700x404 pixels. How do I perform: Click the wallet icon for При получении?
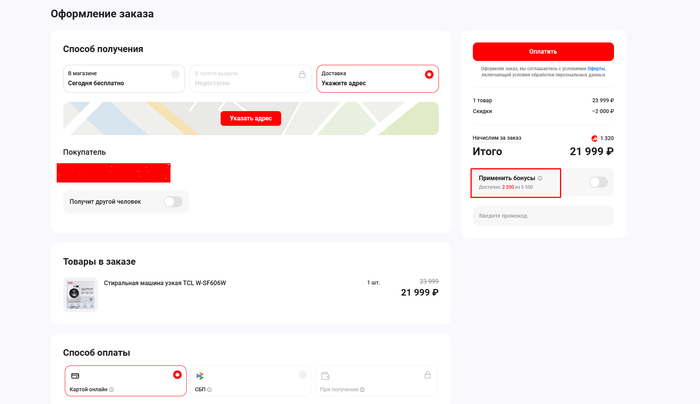(325, 376)
